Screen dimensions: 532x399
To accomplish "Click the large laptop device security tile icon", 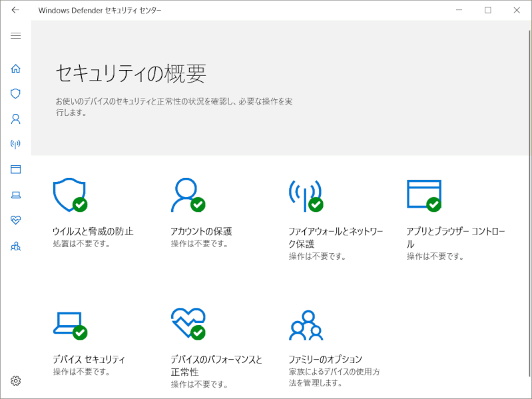I will tap(70, 325).
